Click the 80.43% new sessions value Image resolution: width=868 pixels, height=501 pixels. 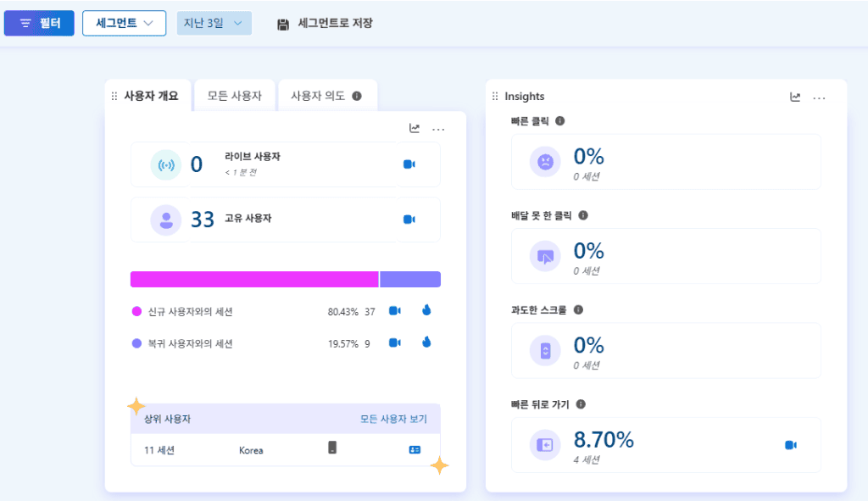click(x=342, y=312)
